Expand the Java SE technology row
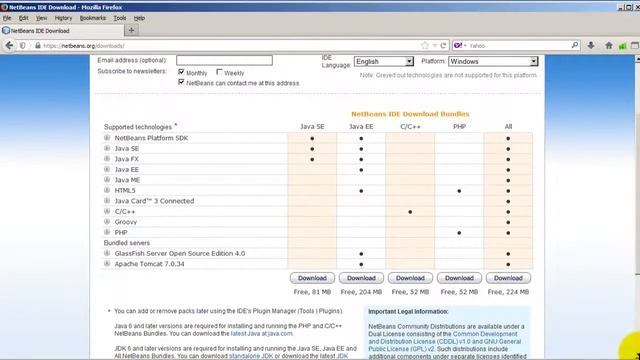Image resolution: width=640 pixels, height=360 pixels. (x=107, y=148)
